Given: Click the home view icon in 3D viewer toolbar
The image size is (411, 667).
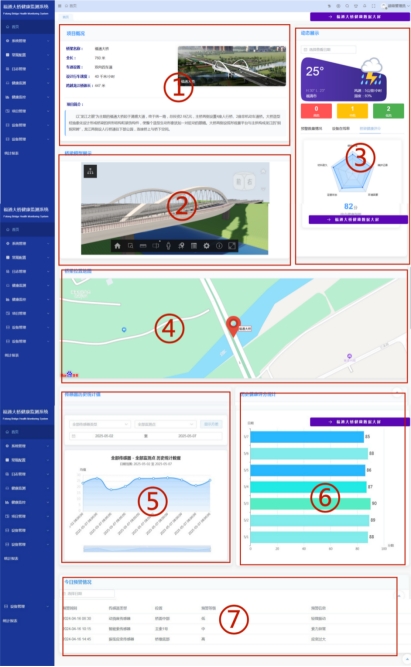Looking at the screenshot, I should (x=117, y=246).
